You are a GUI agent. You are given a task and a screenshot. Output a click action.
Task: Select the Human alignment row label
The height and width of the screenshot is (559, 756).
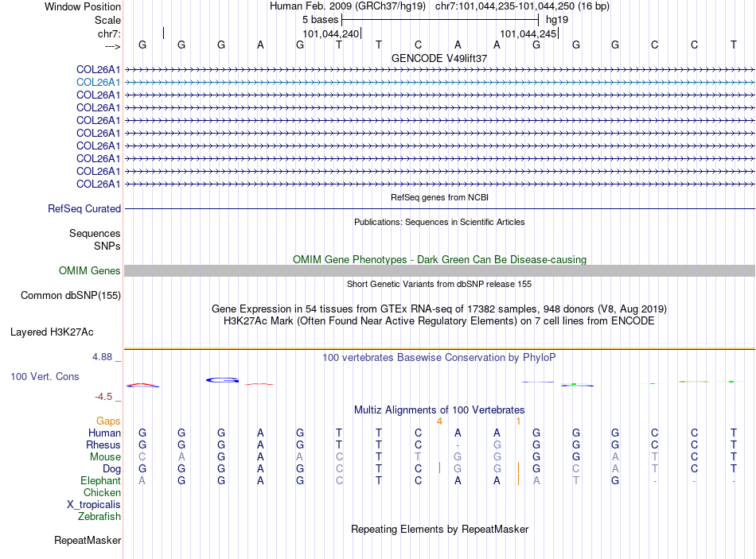(x=104, y=433)
